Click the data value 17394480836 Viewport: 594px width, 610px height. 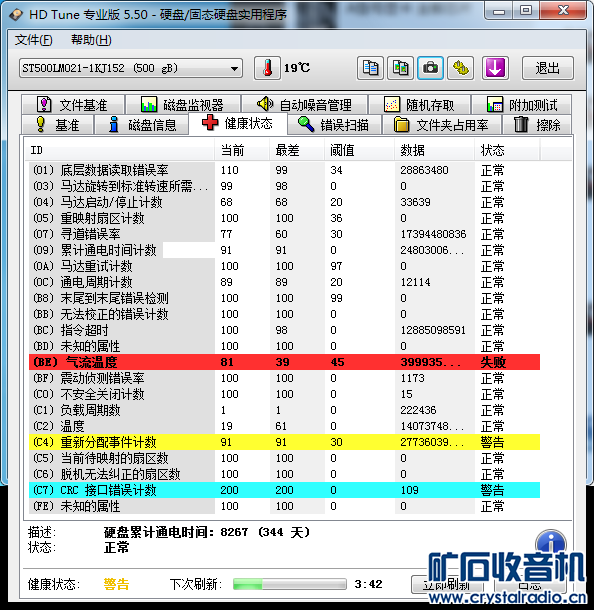[x=433, y=234]
